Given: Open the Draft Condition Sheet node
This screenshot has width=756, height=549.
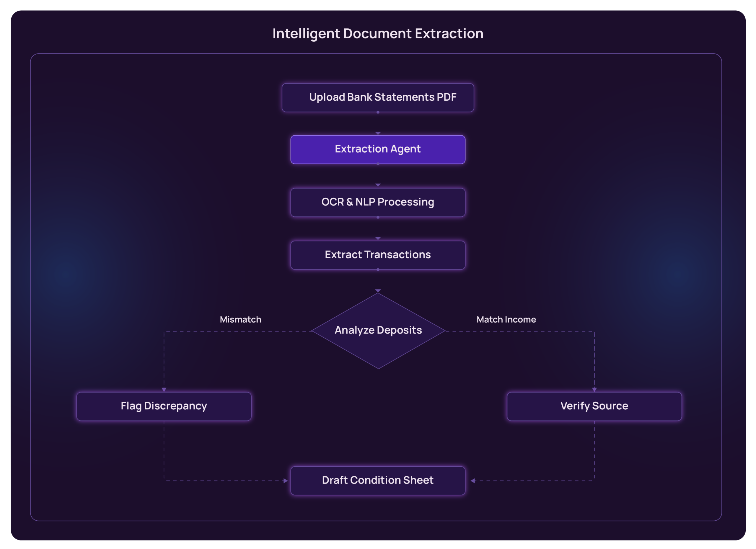Looking at the screenshot, I should (378, 480).
